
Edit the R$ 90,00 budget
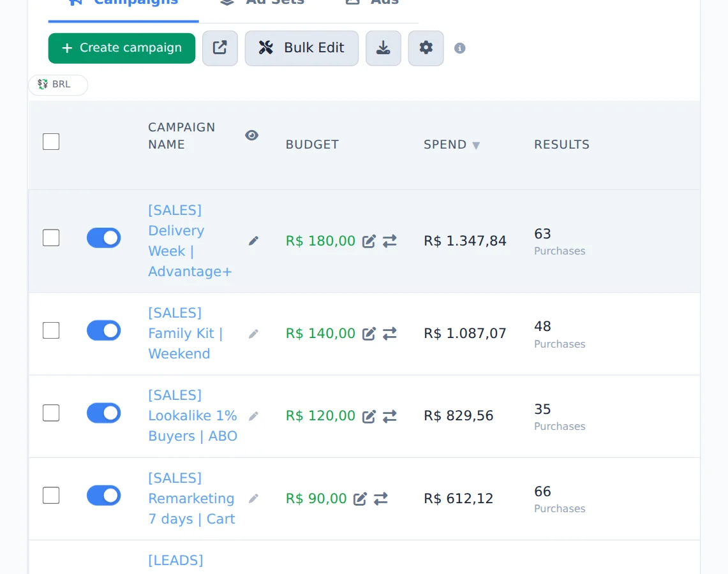coord(360,499)
